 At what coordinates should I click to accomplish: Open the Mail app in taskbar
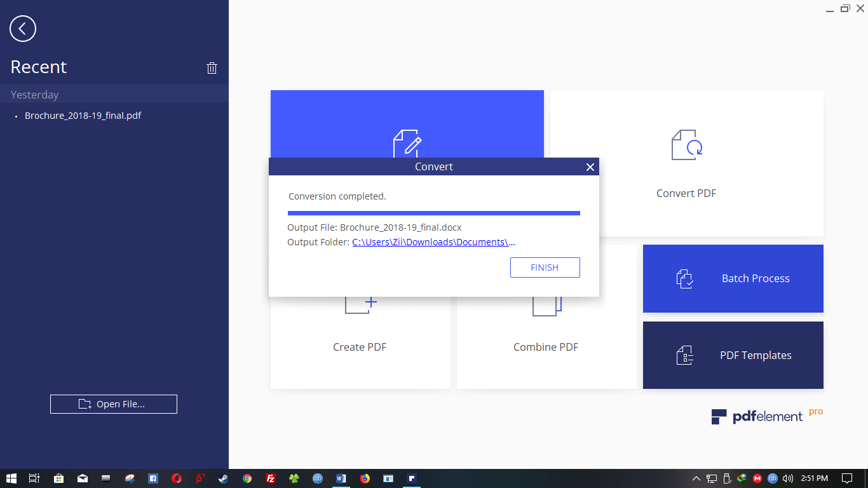point(83,478)
